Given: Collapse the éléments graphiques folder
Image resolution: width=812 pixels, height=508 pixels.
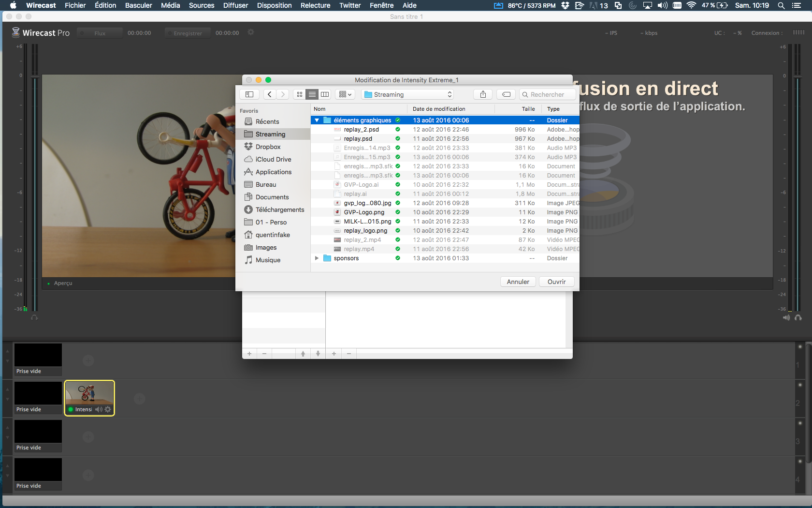Looking at the screenshot, I should 317,120.
